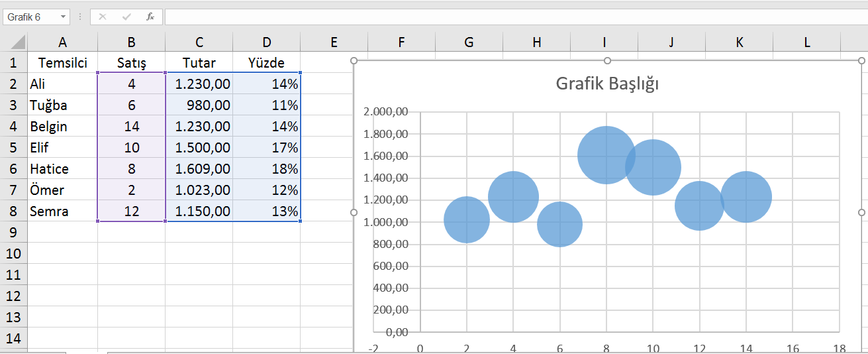Click the Select All corner triangle
Viewport: 868px width, 354px height.
point(17,42)
